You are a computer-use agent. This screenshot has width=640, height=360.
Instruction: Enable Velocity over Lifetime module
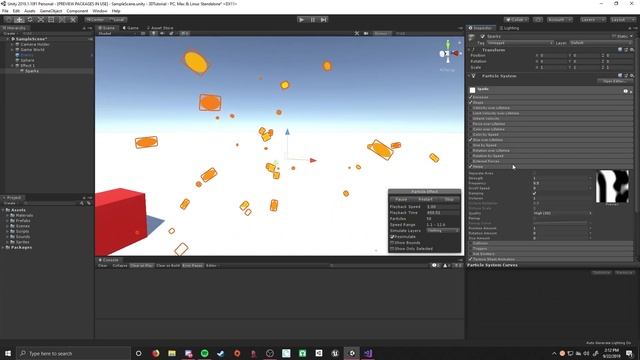pos(471,108)
